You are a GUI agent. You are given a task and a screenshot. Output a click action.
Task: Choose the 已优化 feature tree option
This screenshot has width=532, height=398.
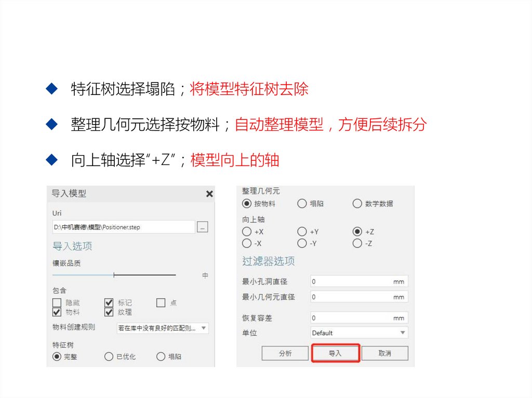click(109, 356)
